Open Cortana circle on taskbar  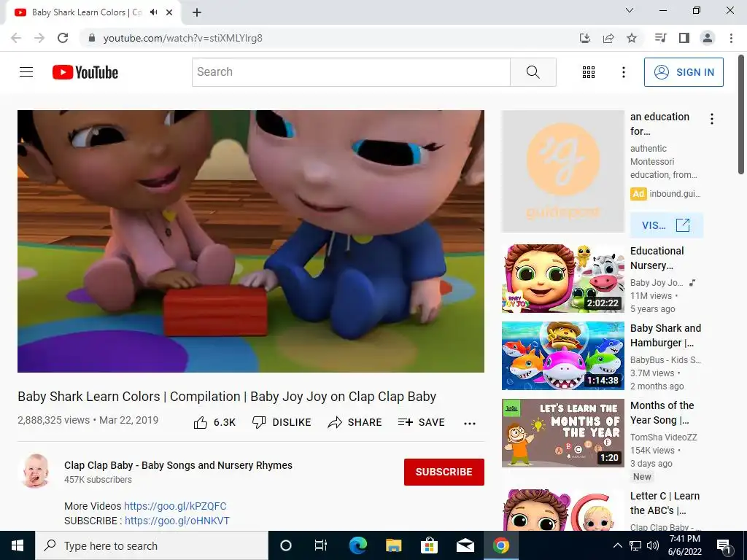pos(285,545)
